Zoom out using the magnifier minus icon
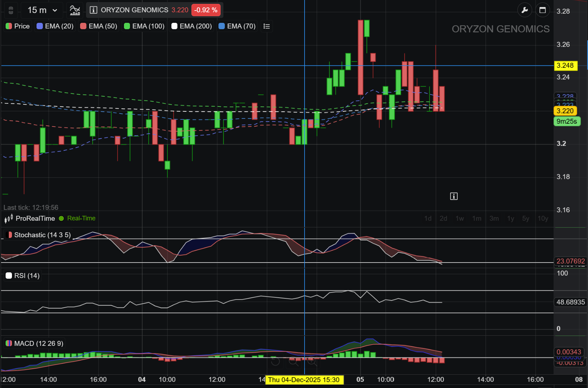This screenshot has height=388, width=588. pyautogui.click(x=293, y=361)
